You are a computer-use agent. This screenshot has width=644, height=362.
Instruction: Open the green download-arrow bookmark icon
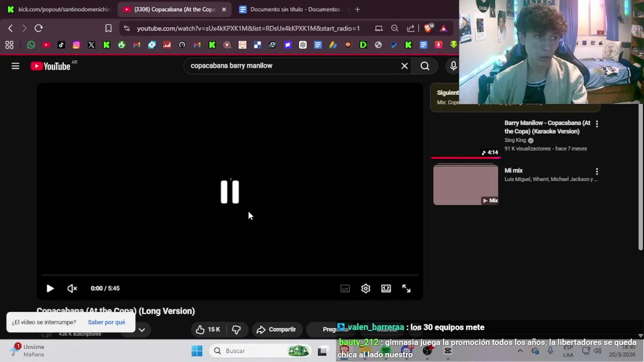pyautogui.click(x=454, y=45)
